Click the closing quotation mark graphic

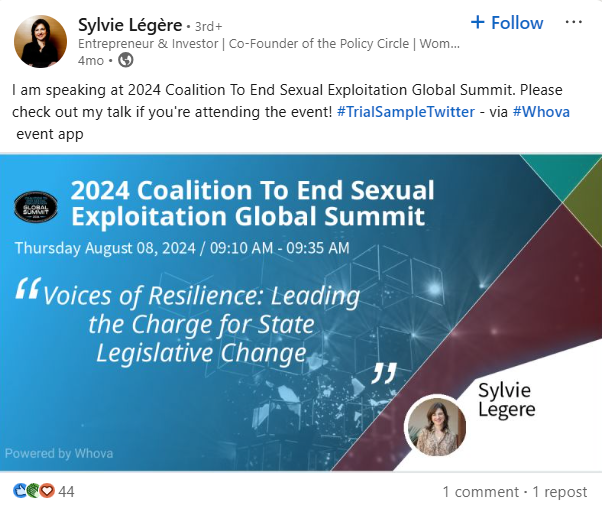pos(384,373)
